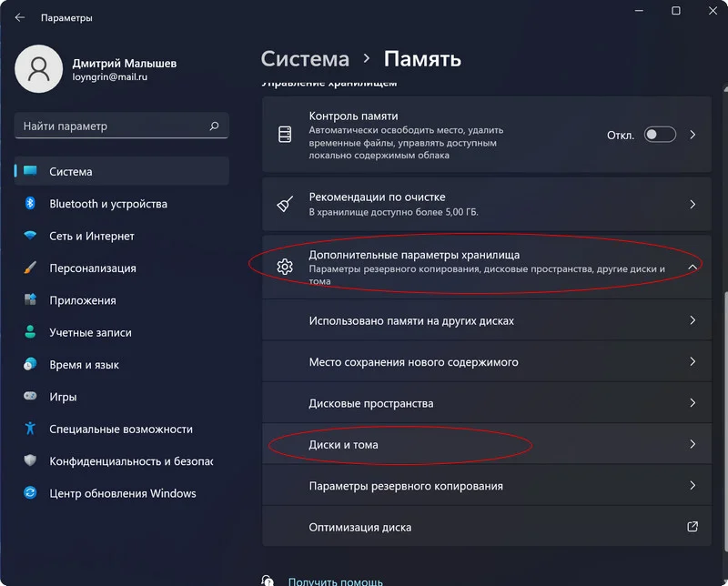Click the back arrow icon in the title bar
728x586 pixels.
(20, 17)
